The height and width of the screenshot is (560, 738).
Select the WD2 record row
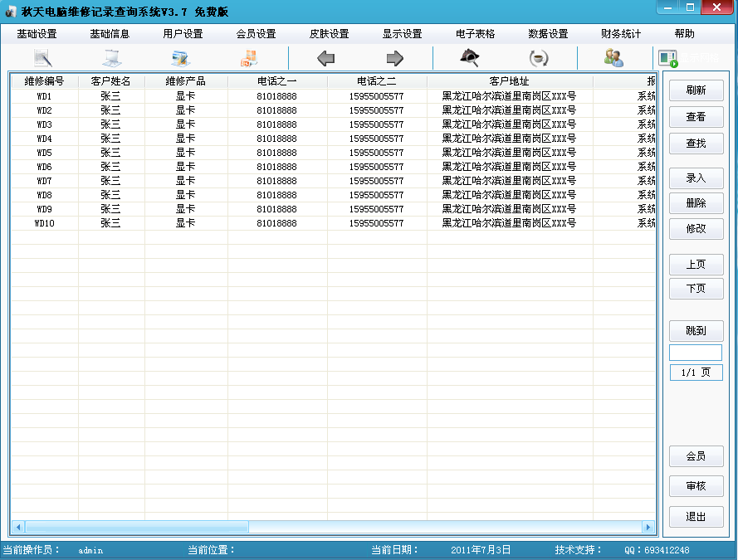pyautogui.click(x=333, y=110)
